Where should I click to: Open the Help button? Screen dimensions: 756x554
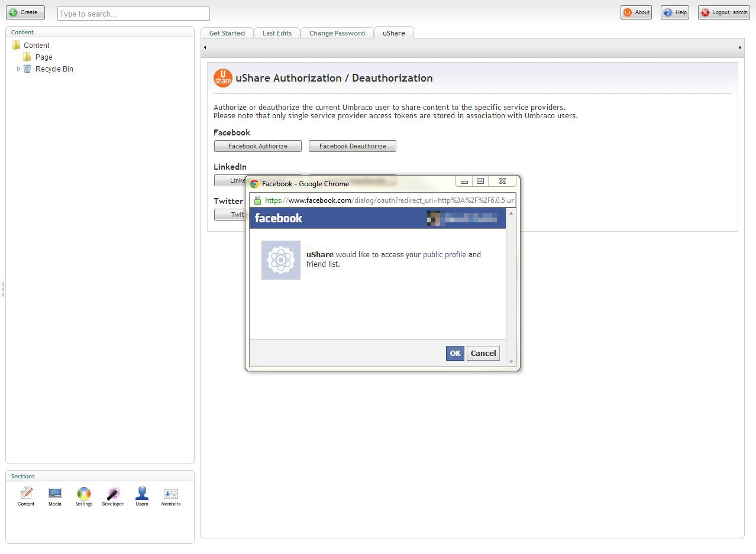point(675,12)
